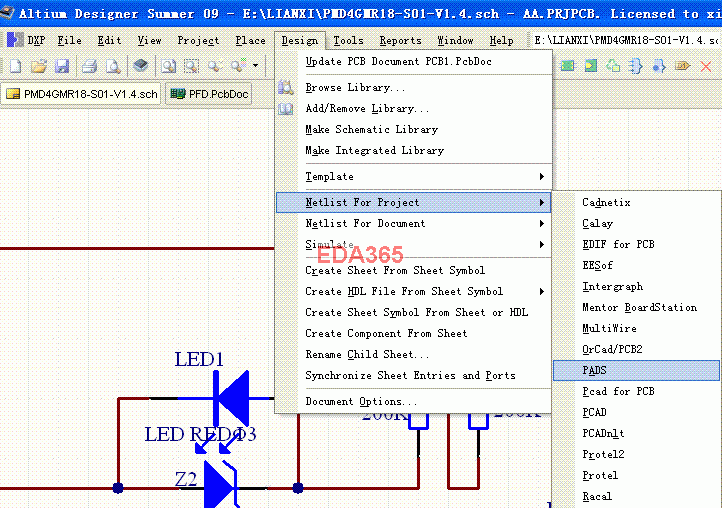Choose Synchronize Sheet Entries and Ports
This screenshot has width=722, height=508.
413,375
